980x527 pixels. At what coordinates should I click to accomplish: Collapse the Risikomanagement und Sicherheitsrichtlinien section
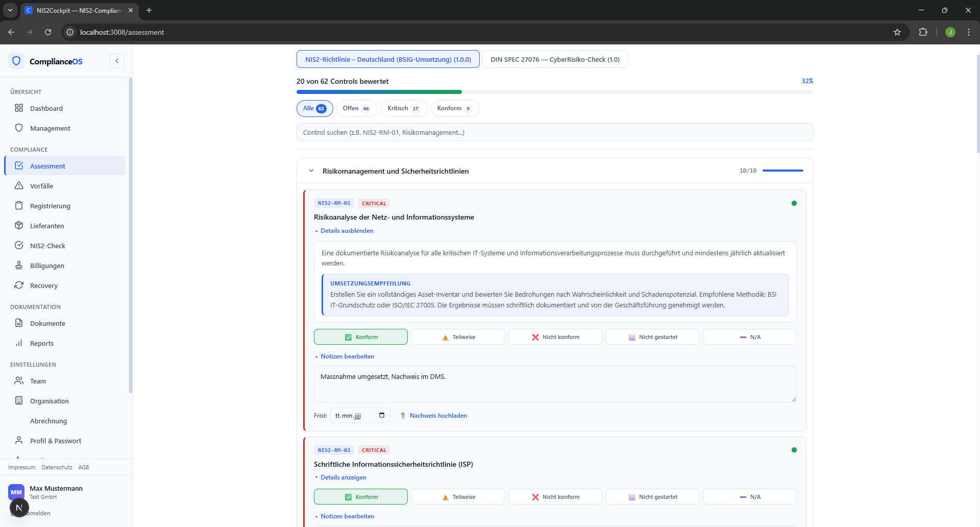click(x=311, y=171)
